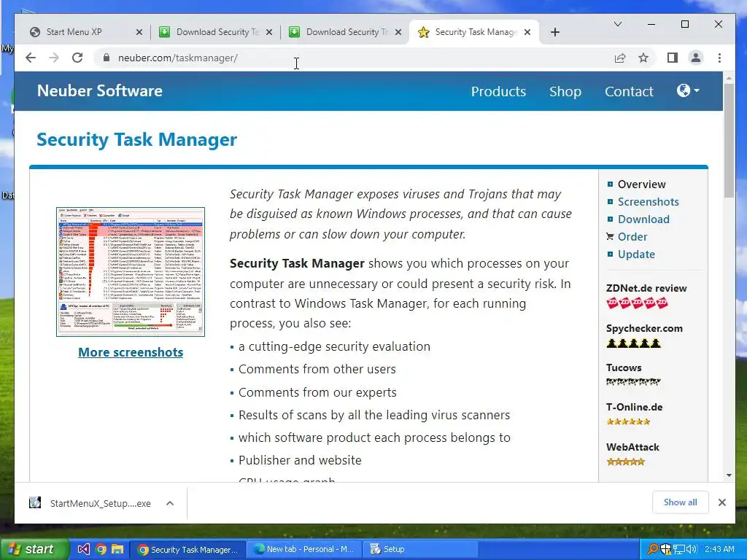Share this page using the share icon
The image size is (747, 560).
click(x=620, y=58)
